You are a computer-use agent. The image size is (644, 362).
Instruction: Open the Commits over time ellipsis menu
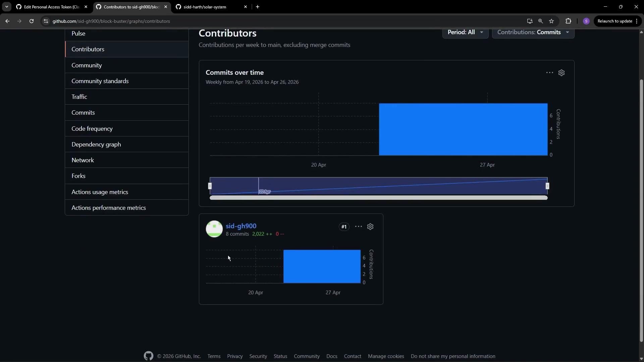(x=549, y=73)
